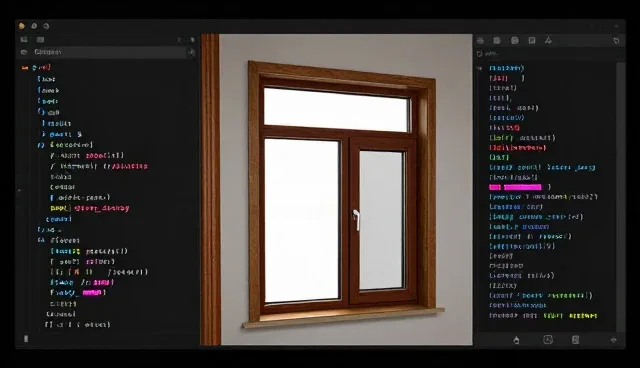Click first icon in right panel toolbar

pos(480,40)
